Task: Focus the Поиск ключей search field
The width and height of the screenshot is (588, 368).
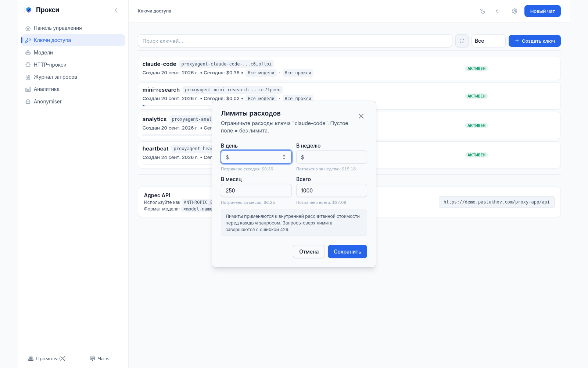Action: pos(295,41)
